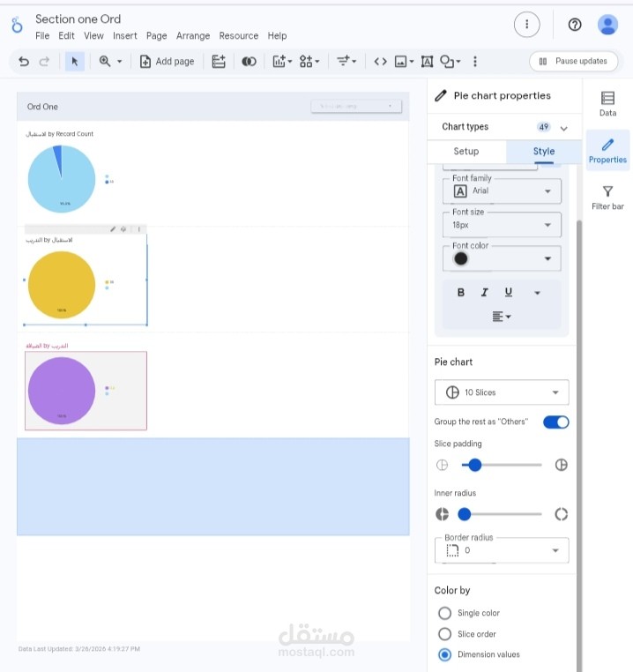Select the Single color option

[445, 613]
